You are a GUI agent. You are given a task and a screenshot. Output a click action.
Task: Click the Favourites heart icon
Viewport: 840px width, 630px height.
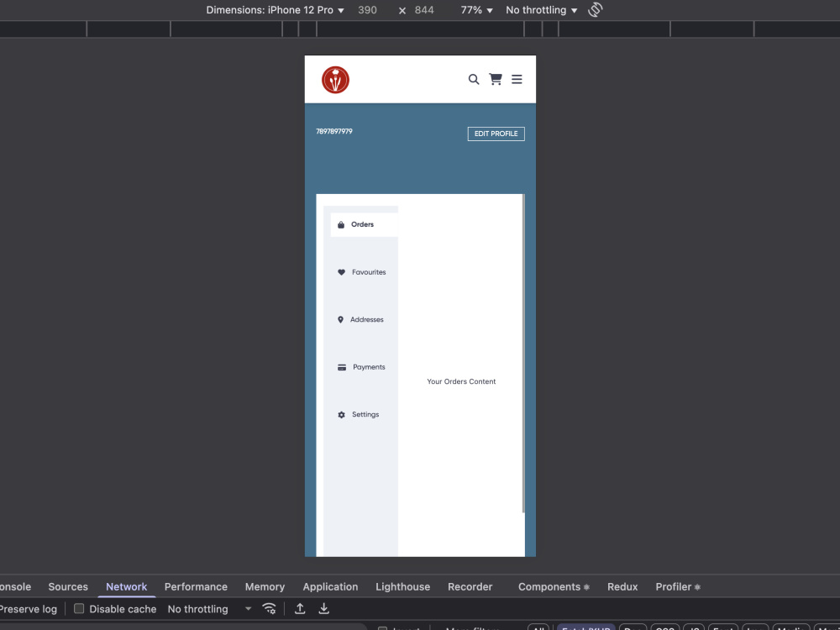point(341,272)
